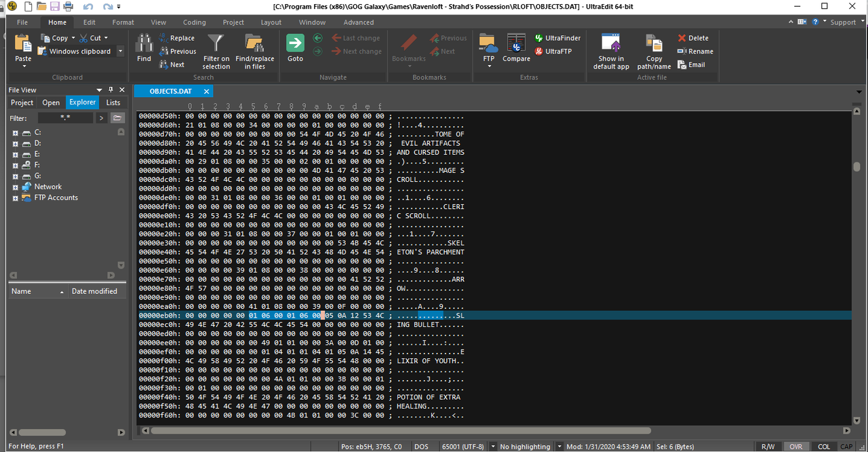Pin the File View panel
868x452 pixels.
[x=111, y=90]
